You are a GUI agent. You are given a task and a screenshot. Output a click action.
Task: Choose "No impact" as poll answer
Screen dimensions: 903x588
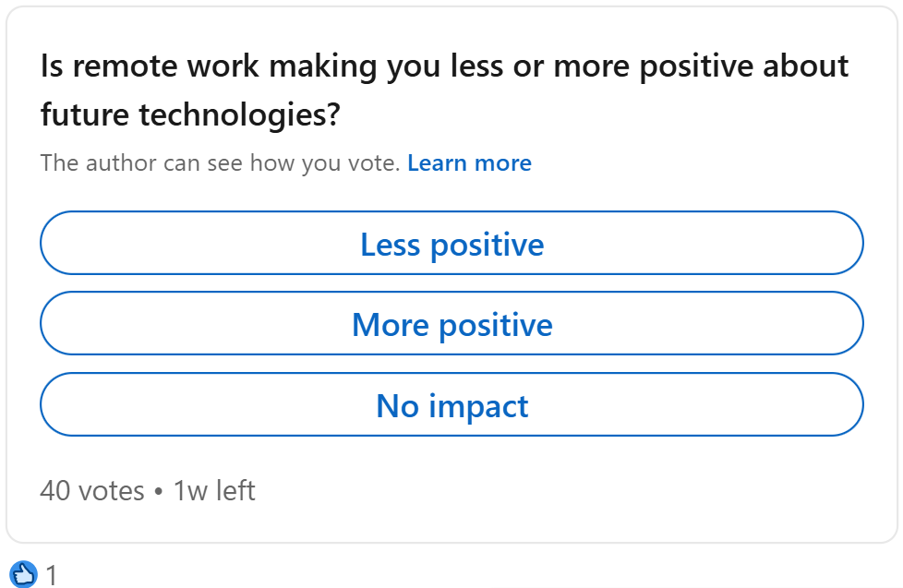coord(451,405)
